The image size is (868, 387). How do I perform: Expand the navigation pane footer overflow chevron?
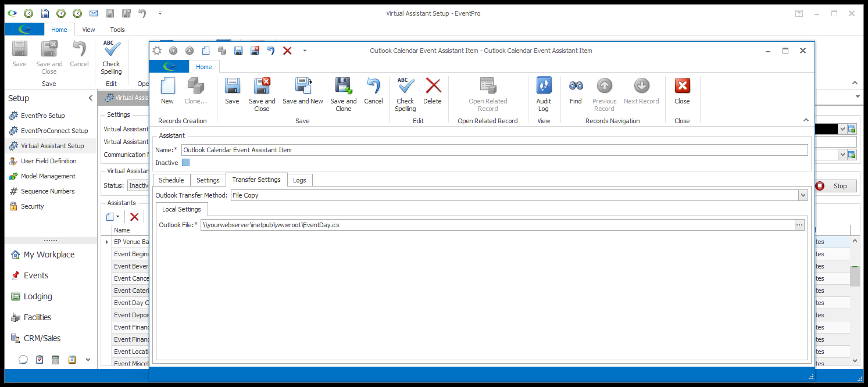(x=88, y=360)
